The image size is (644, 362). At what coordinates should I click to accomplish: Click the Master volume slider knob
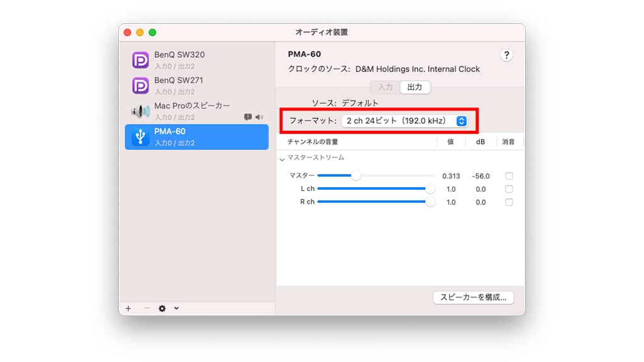[x=356, y=176]
